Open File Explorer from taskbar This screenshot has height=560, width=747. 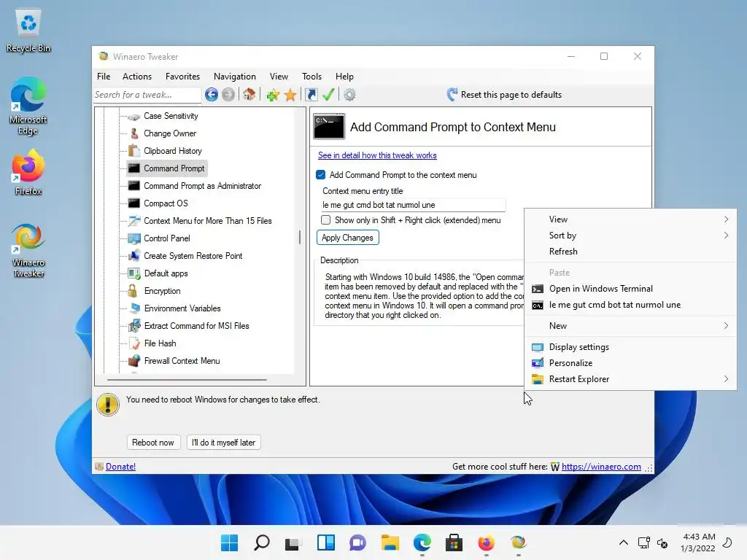390,542
